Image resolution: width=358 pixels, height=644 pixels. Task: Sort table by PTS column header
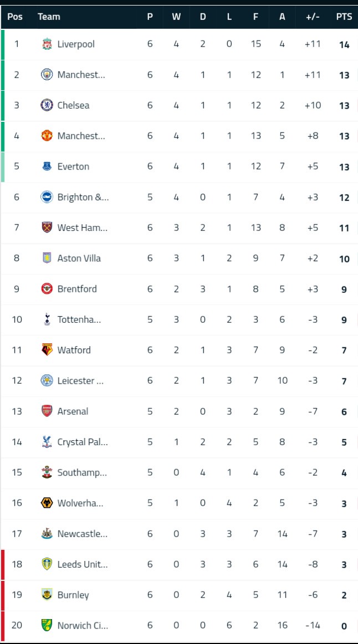(x=344, y=17)
